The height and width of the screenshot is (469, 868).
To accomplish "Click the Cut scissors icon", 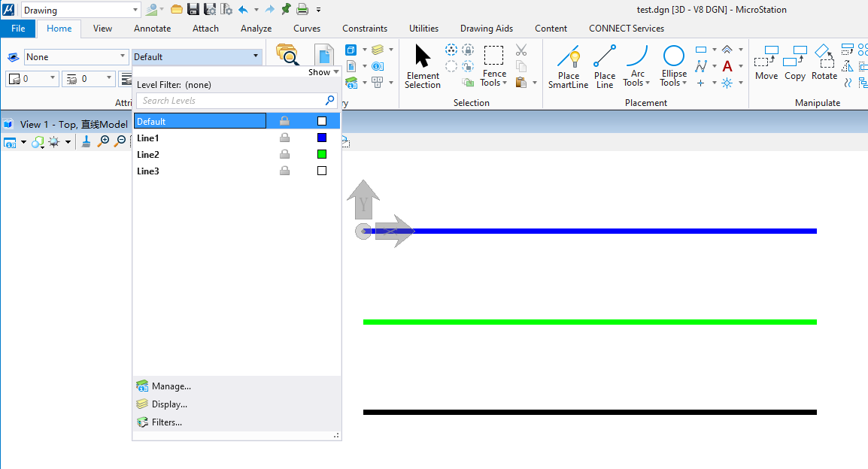I will click(x=521, y=50).
